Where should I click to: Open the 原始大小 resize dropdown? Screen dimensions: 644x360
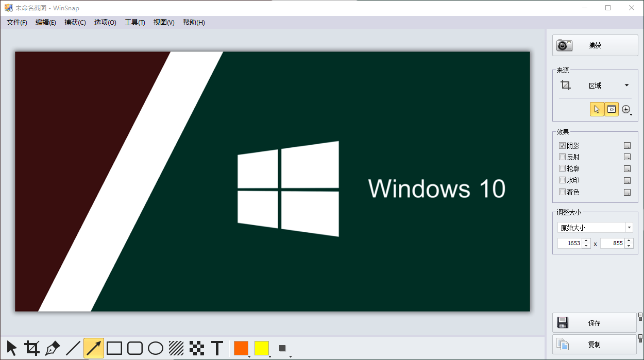click(629, 228)
